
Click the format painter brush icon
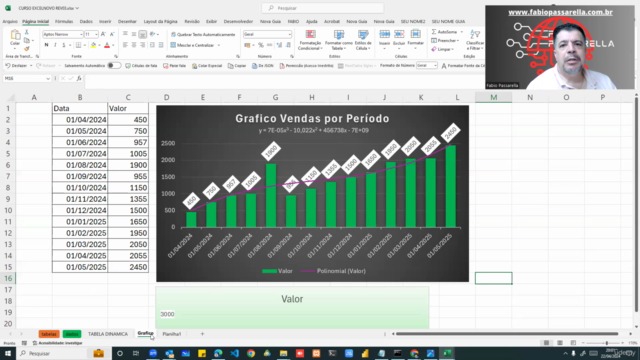pyautogui.click(x=27, y=49)
